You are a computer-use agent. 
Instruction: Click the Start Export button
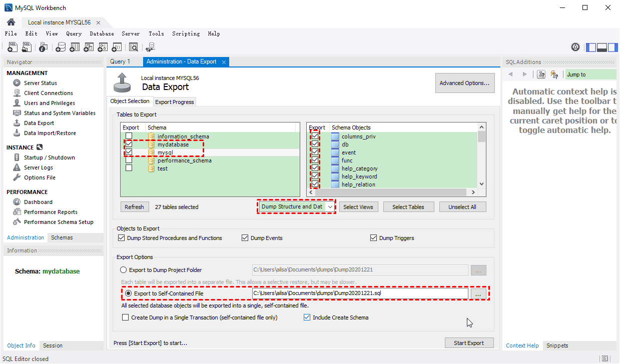(469, 343)
